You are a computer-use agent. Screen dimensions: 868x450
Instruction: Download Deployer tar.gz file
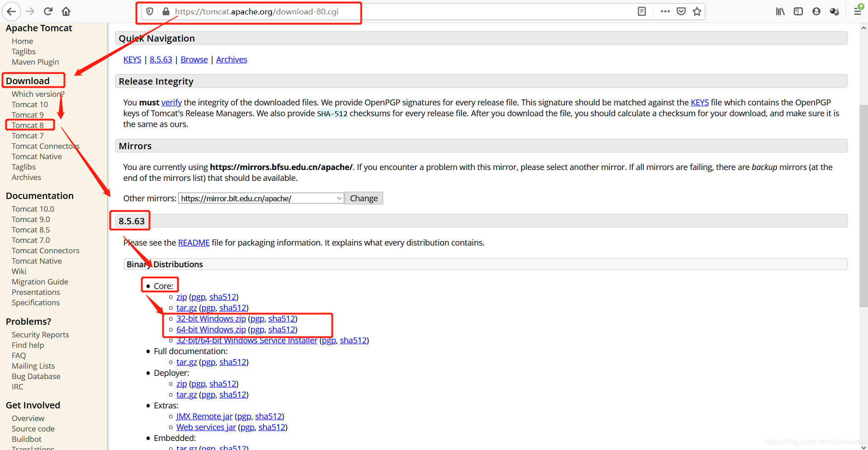pos(186,395)
